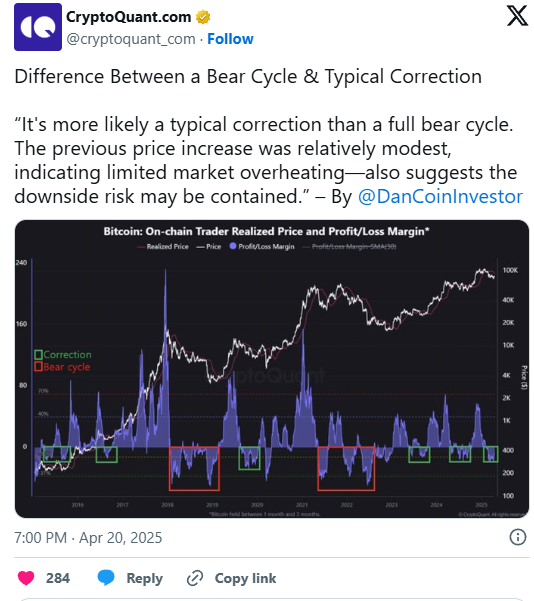Open the @DanCoinInvestor mention link
This screenshot has width=534, height=601.
tap(440, 196)
